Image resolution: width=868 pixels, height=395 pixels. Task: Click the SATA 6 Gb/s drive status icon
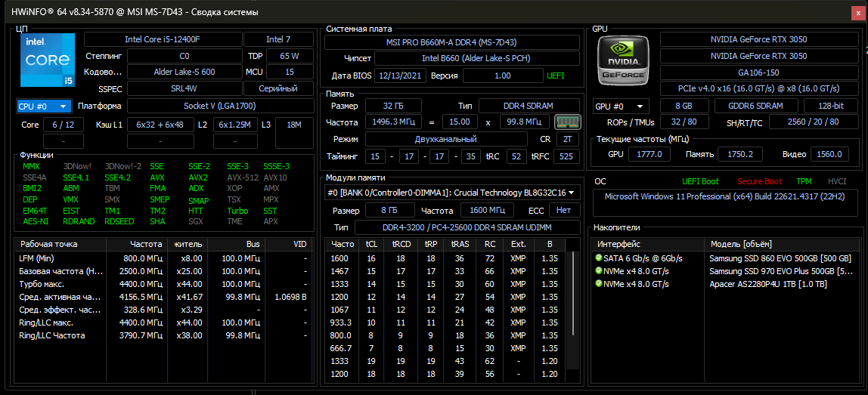pos(598,258)
